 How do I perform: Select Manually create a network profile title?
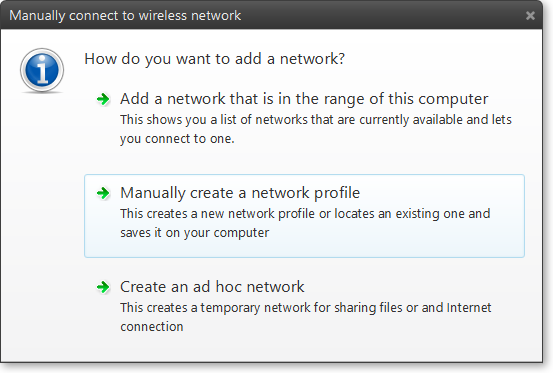(240, 193)
